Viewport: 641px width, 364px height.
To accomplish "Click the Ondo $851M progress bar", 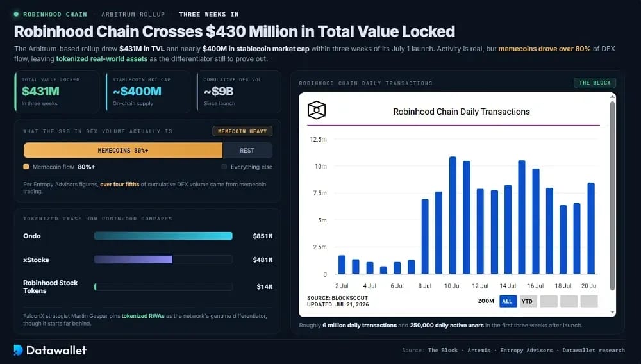I will 163,236.
